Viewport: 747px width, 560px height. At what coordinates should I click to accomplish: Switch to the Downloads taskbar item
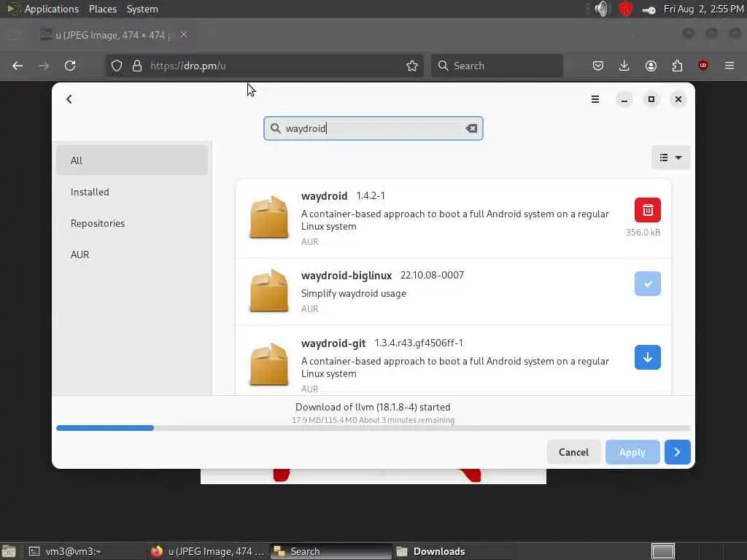[454, 551]
